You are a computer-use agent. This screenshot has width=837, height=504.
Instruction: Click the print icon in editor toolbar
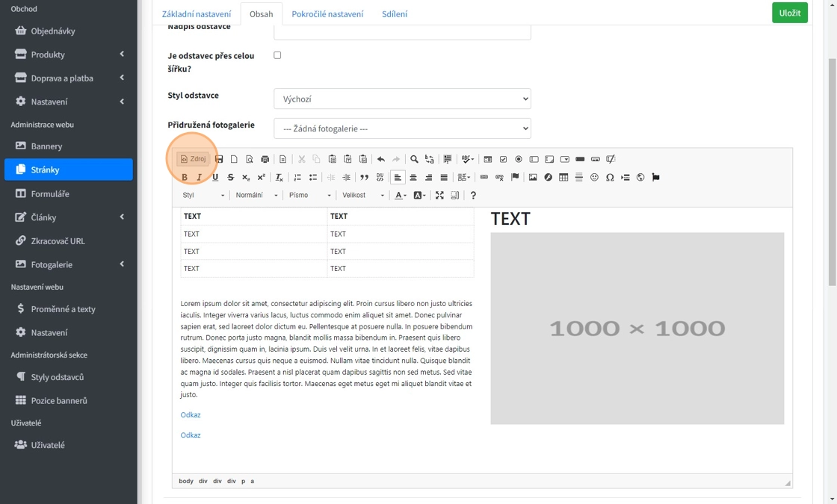(x=265, y=159)
